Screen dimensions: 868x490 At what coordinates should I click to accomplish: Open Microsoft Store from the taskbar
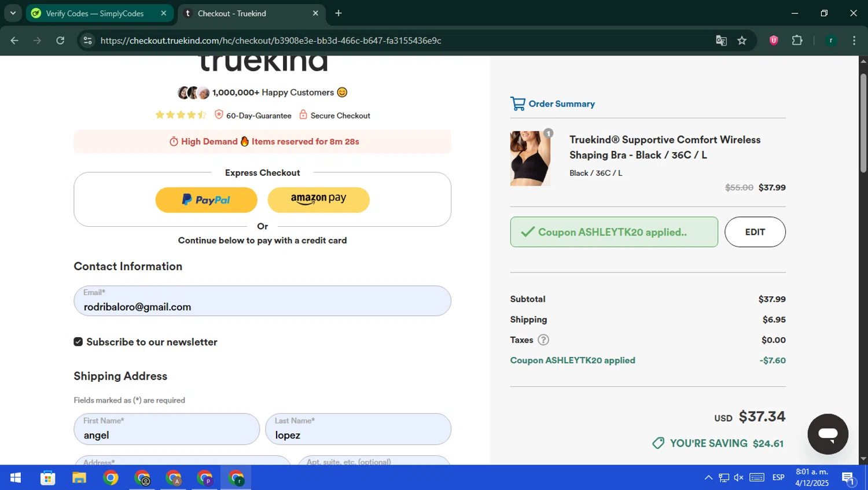47,478
